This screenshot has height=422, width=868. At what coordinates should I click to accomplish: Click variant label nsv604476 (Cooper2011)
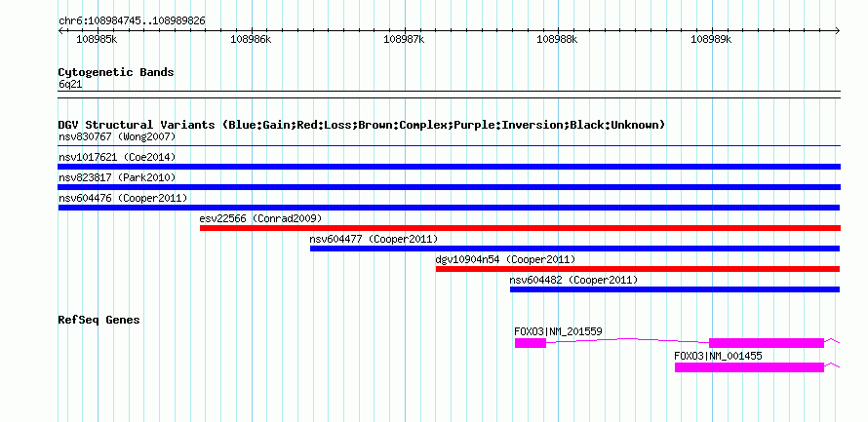pos(122,198)
